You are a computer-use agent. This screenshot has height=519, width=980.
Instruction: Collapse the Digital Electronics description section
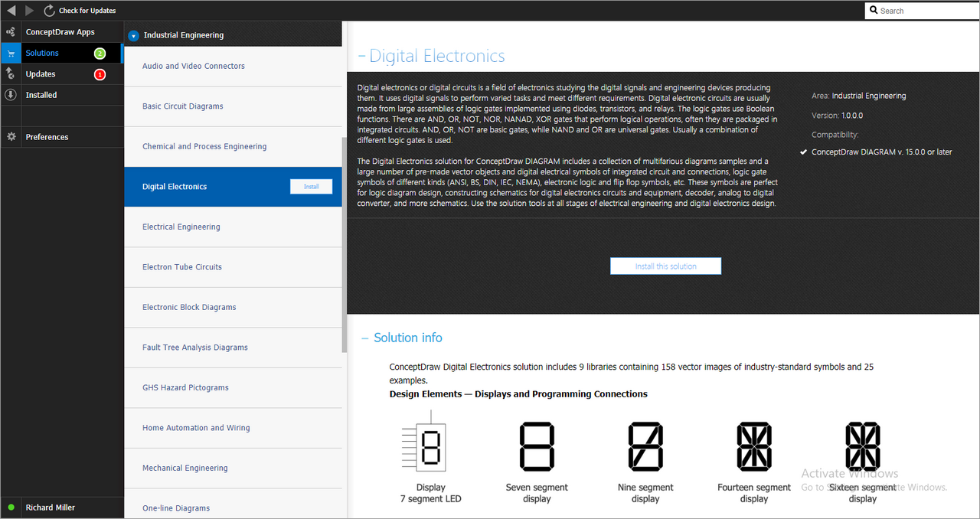[361, 57]
